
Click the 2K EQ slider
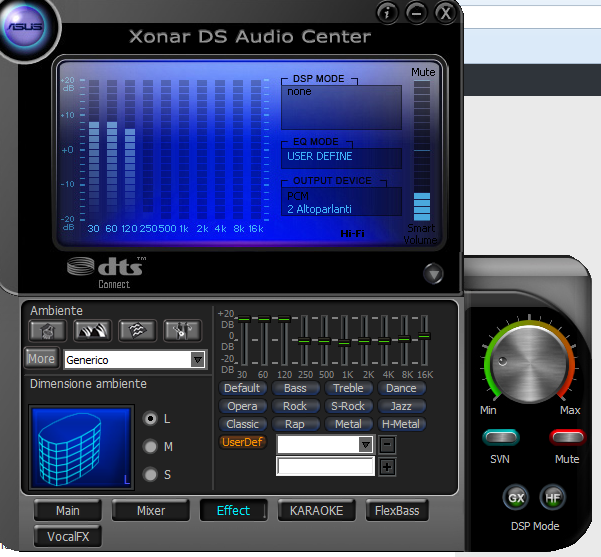[364, 341]
